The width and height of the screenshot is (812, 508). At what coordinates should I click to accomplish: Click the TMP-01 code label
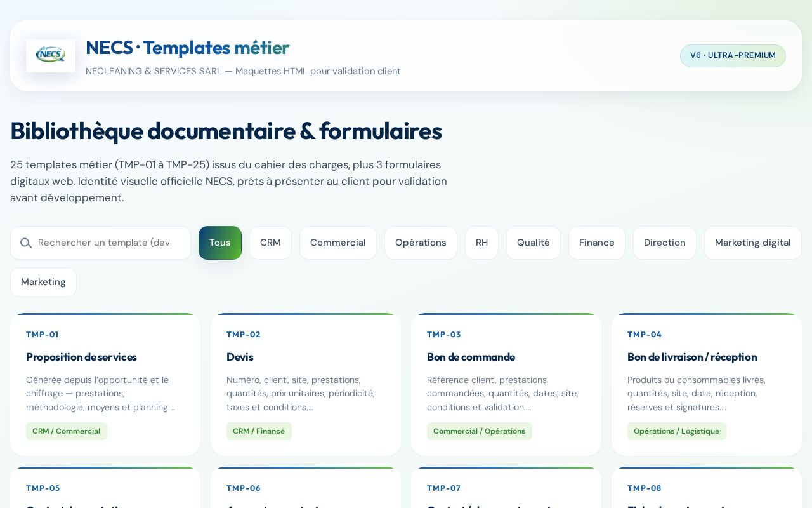[x=42, y=335]
